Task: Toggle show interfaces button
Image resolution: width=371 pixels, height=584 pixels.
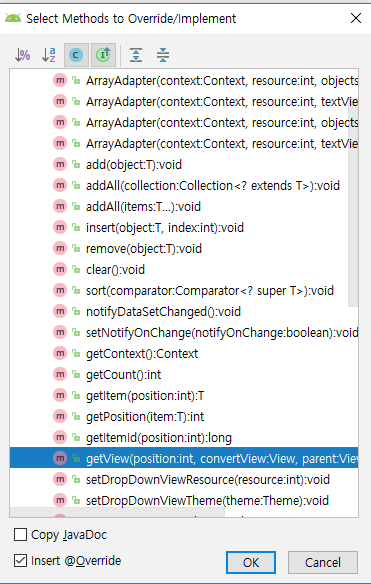Action: (103, 55)
